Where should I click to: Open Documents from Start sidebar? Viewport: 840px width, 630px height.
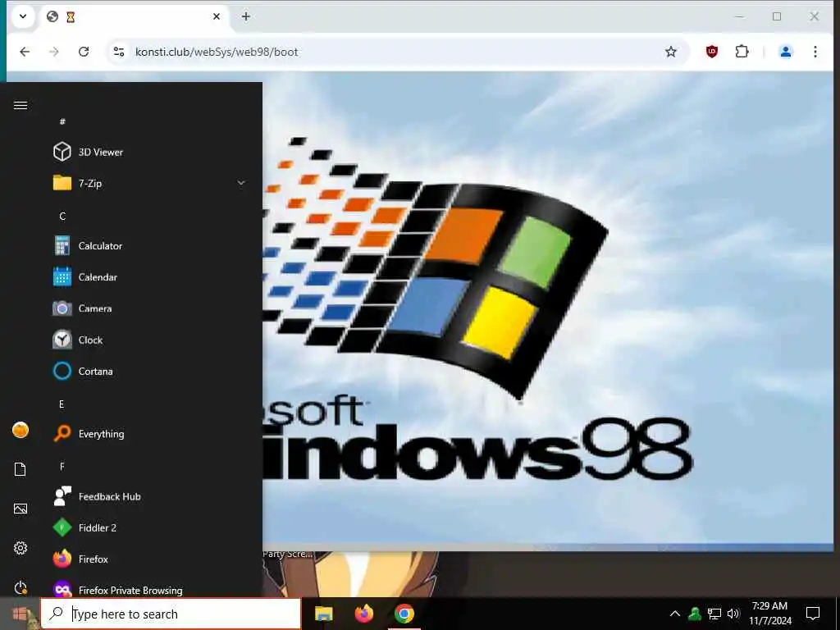[21, 469]
